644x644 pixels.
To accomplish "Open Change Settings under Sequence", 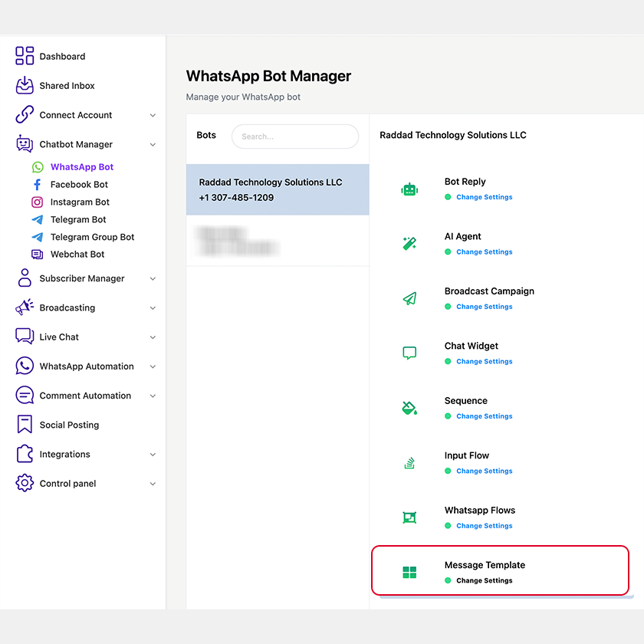I will [x=484, y=416].
